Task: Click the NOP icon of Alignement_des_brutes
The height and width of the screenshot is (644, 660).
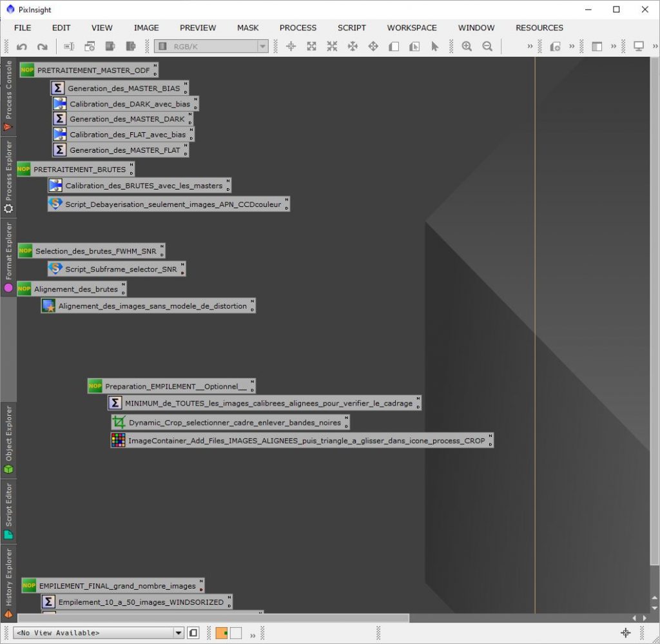Action: 24,289
